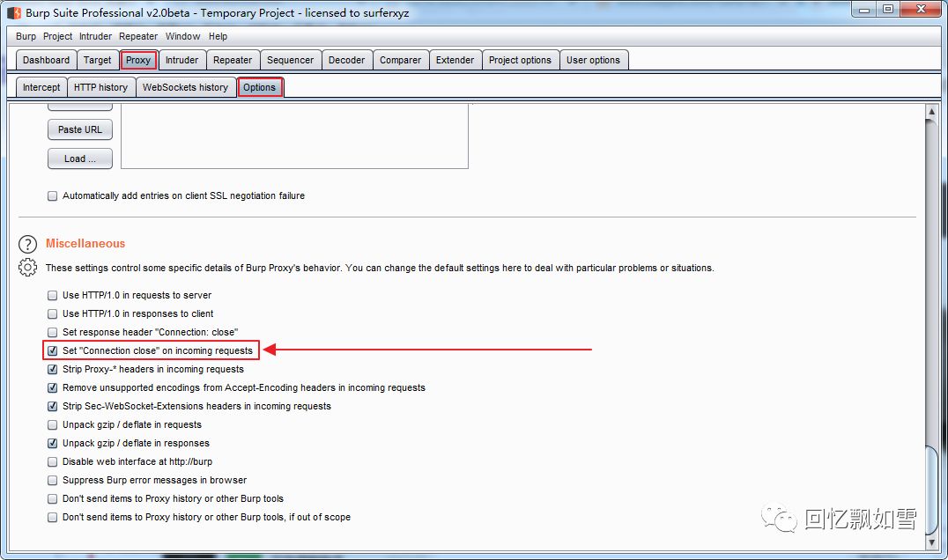Click the empty SSL pass-through entries list

[294, 136]
